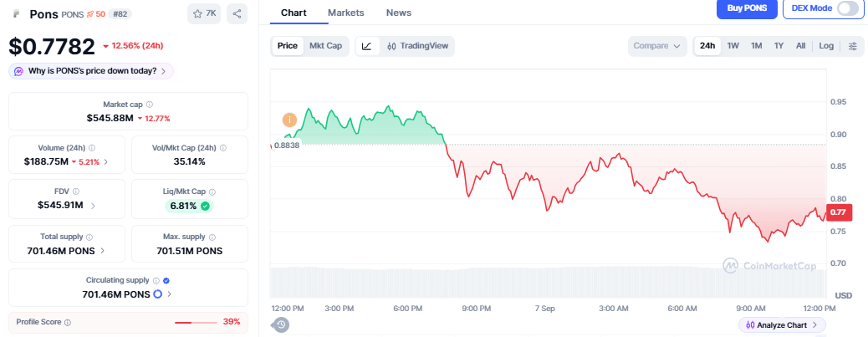Screen dimensions: 868x337
Task: Click the $0.7782 price heading
Action: (52, 47)
